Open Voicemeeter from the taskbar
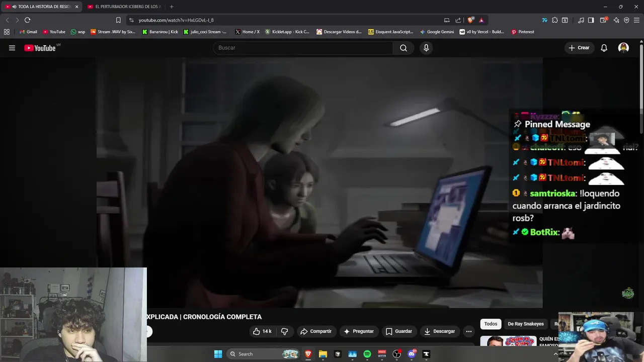Viewport: 644px width, 362px height. pos(382,354)
